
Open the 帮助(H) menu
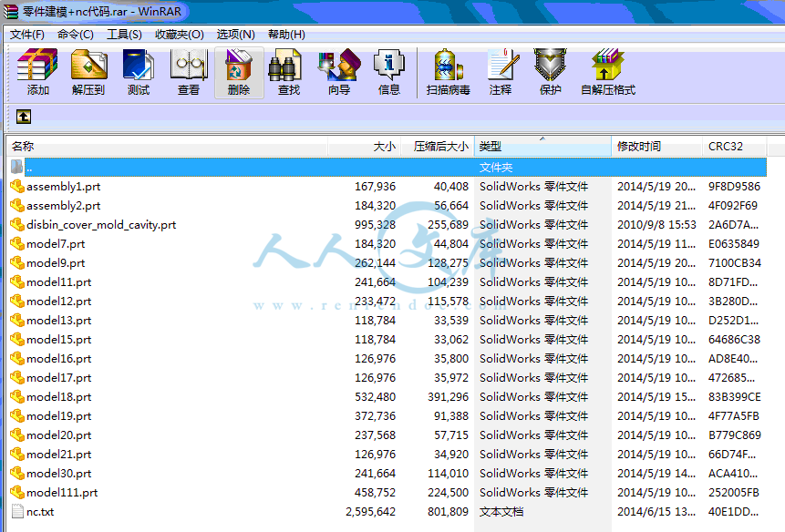coord(286,35)
